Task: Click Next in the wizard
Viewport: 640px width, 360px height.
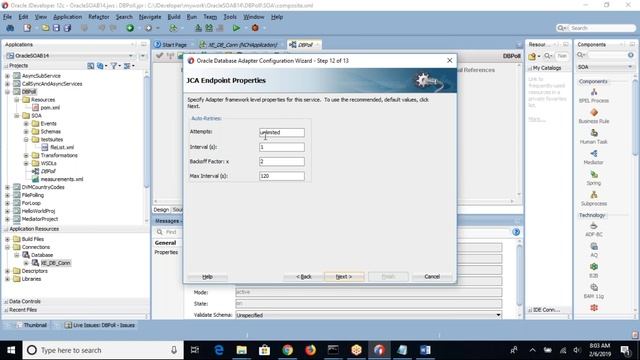Action: pos(344,277)
